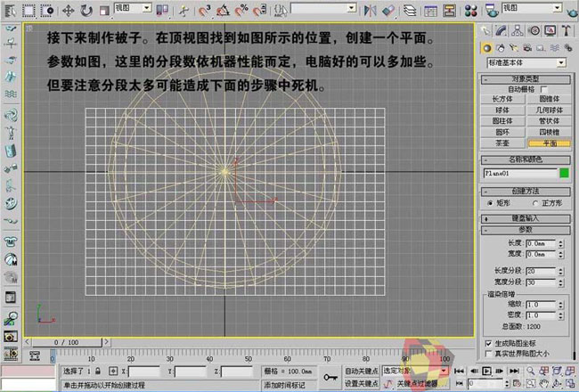Expand the 键盘输入 rollout
The width and height of the screenshot is (579, 392).
pos(529,216)
